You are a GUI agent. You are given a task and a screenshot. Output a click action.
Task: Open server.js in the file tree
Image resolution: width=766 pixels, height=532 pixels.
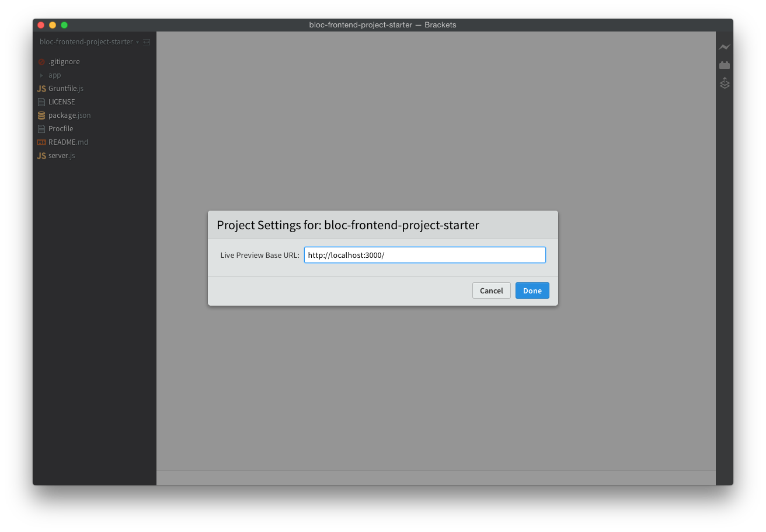(62, 156)
